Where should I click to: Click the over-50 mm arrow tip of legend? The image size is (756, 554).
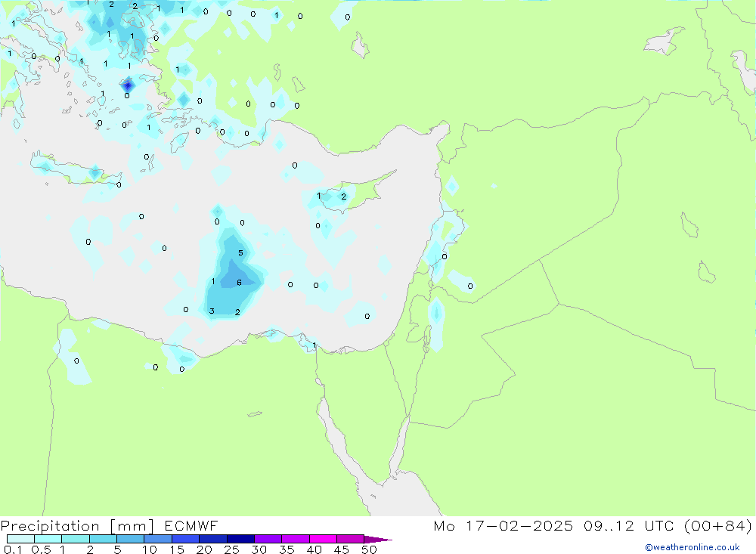[379, 539]
